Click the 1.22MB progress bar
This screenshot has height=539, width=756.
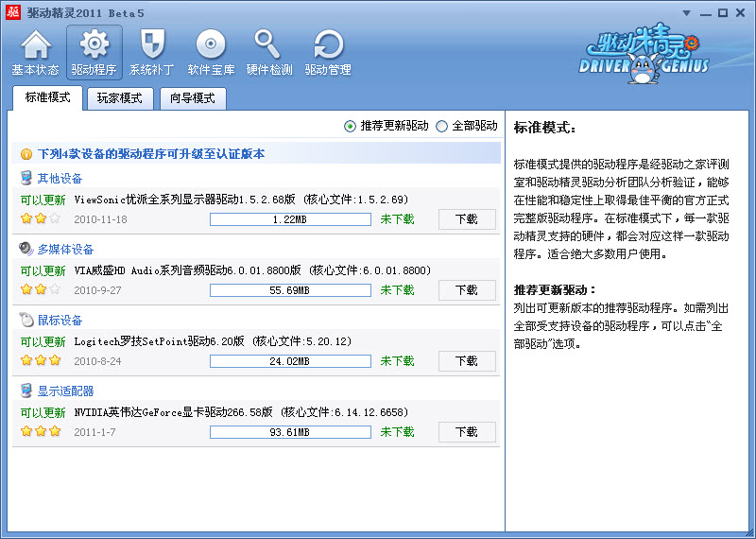point(290,219)
